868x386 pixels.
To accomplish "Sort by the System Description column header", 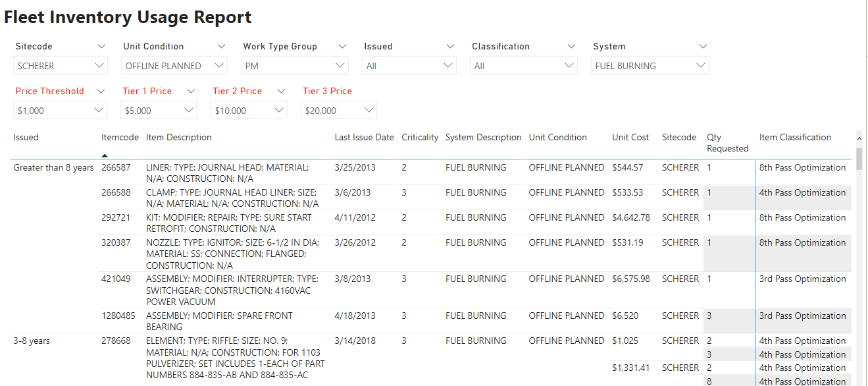I will pyautogui.click(x=484, y=138).
